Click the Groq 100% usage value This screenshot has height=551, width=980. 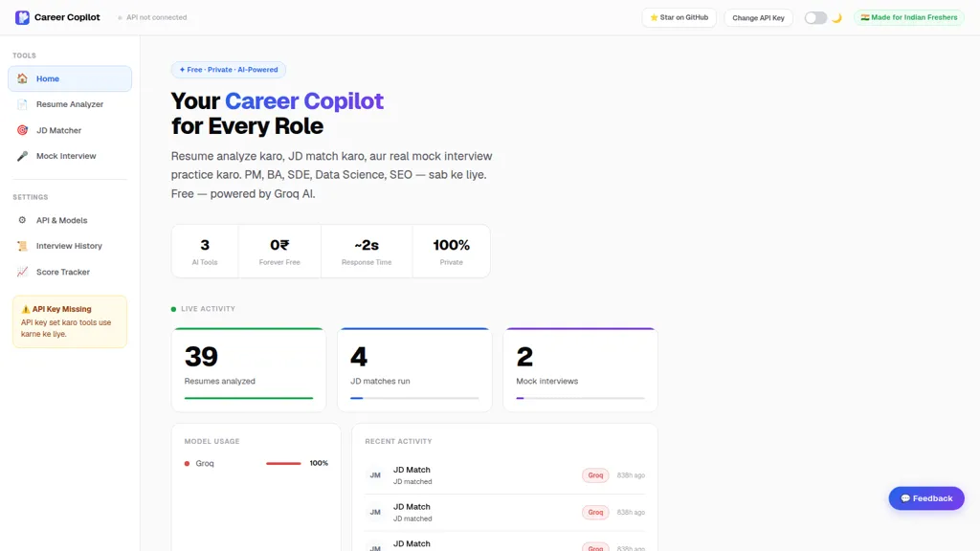pos(319,464)
